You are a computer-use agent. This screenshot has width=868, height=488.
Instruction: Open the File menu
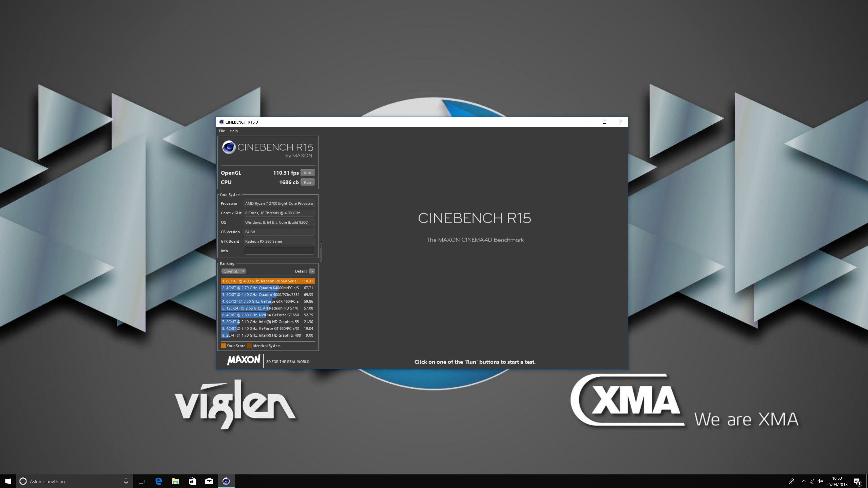(222, 131)
